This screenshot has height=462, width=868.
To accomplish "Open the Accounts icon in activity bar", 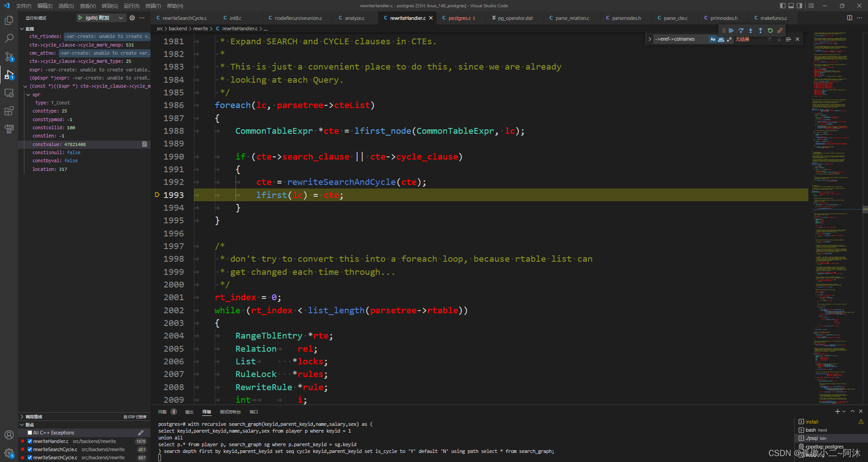I will click(9, 435).
